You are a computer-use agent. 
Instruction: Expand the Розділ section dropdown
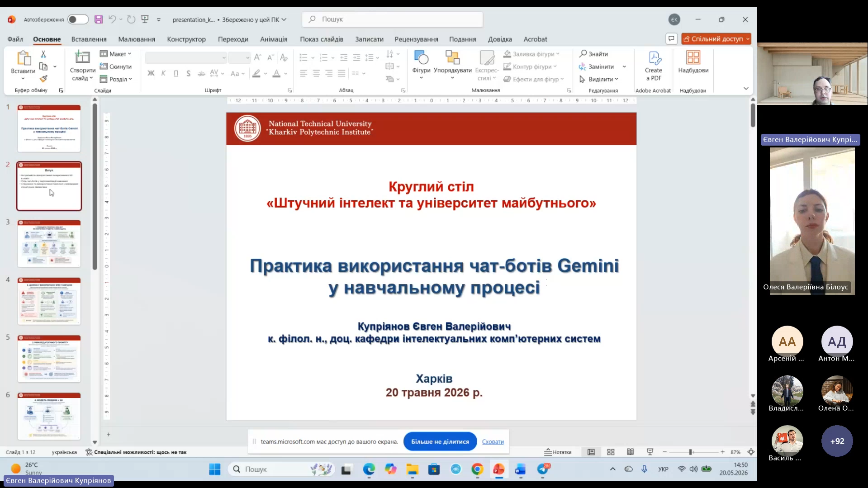116,79
